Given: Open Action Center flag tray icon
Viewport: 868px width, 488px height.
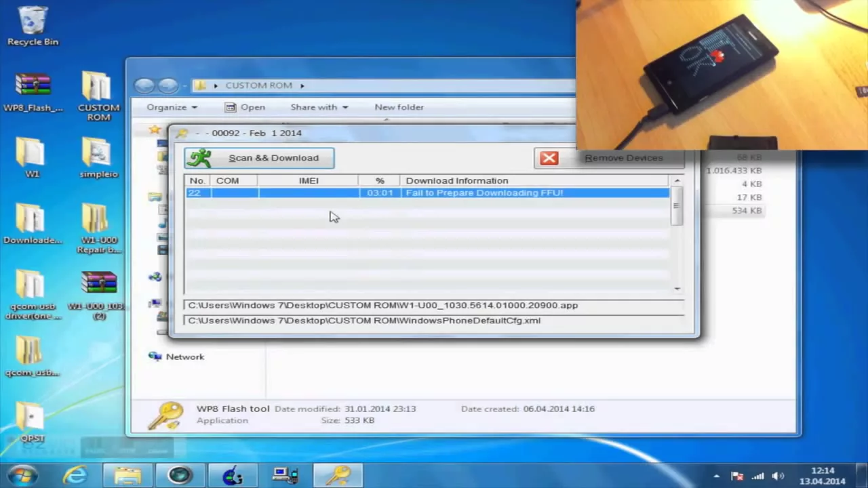Looking at the screenshot, I should coord(737,476).
